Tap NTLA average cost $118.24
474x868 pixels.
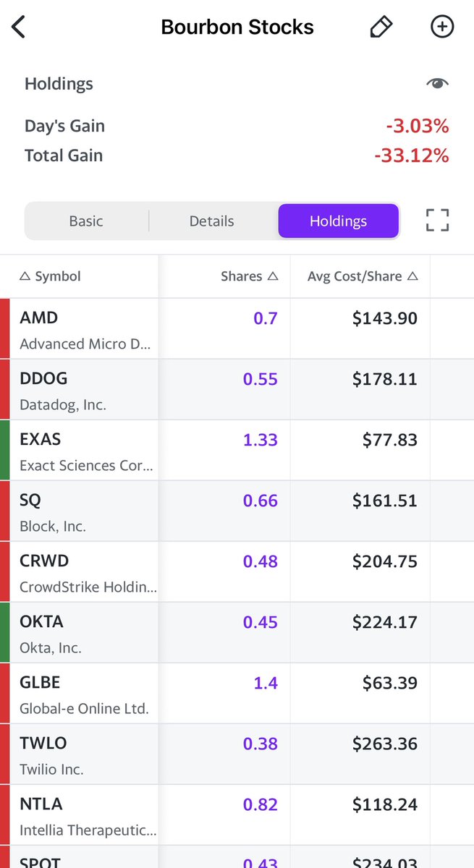[x=385, y=804]
